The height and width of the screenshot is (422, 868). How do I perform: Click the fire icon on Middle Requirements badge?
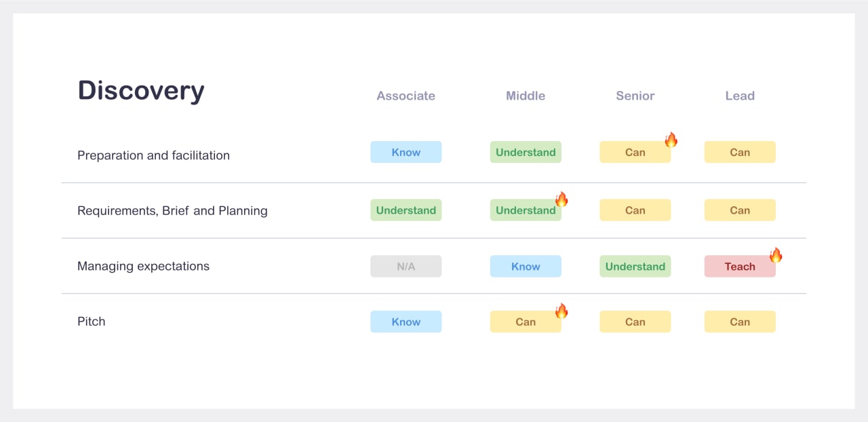[561, 199]
